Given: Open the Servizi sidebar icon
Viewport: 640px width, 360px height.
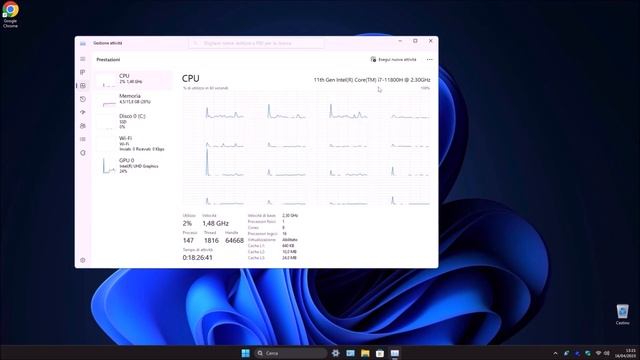Looking at the screenshot, I should tap(83, 153).
